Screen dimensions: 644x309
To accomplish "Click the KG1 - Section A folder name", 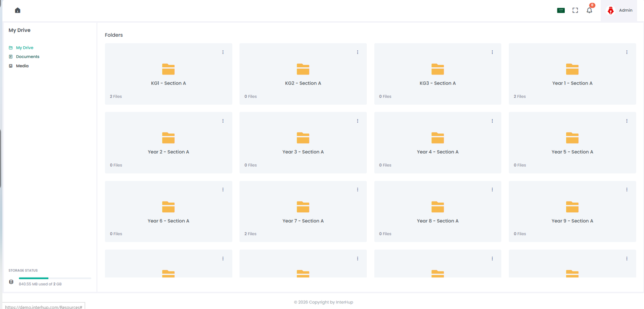I will pyautogui.click(x=168, y=83).
